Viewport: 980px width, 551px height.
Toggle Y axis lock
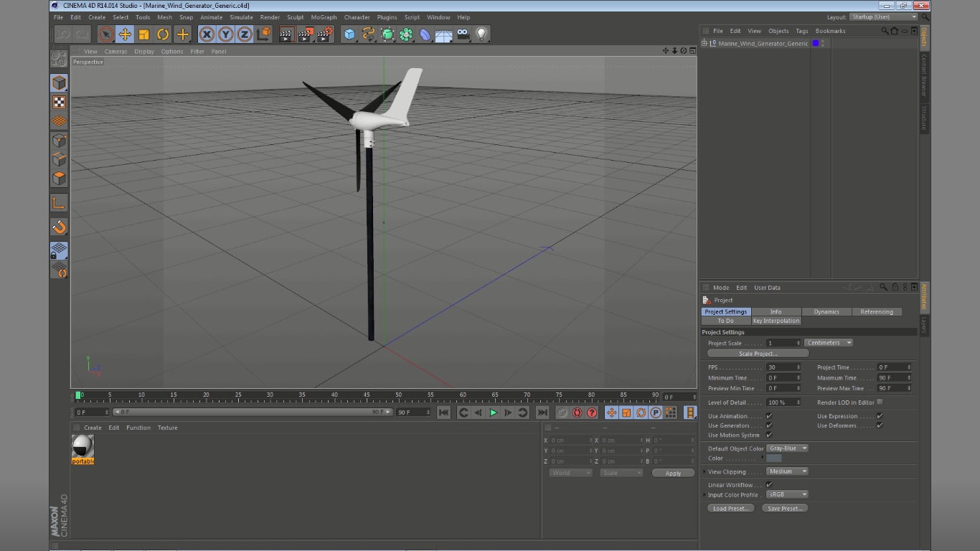[x=226, y=34]
